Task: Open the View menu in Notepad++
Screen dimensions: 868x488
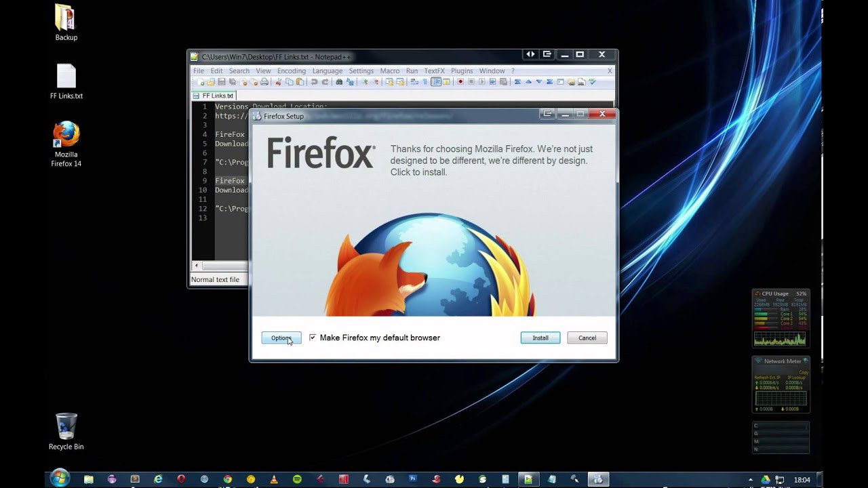Action: (x=263, y=70)
